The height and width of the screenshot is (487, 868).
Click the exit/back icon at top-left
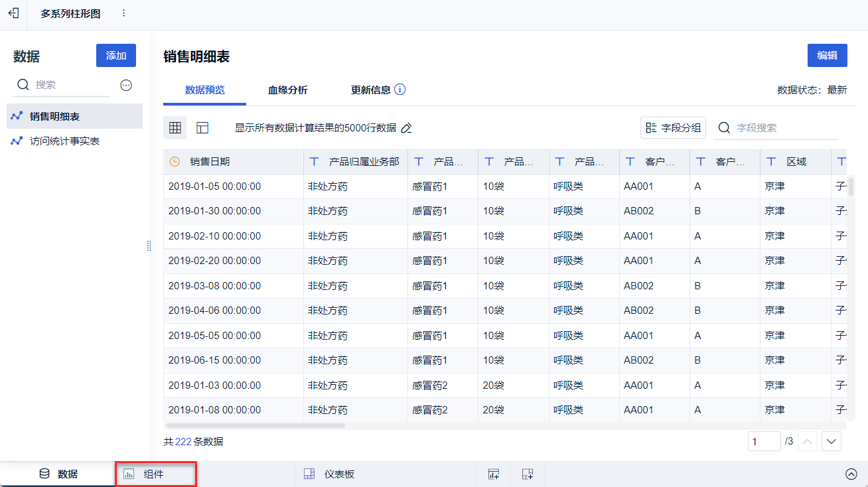tap(13, 13)
